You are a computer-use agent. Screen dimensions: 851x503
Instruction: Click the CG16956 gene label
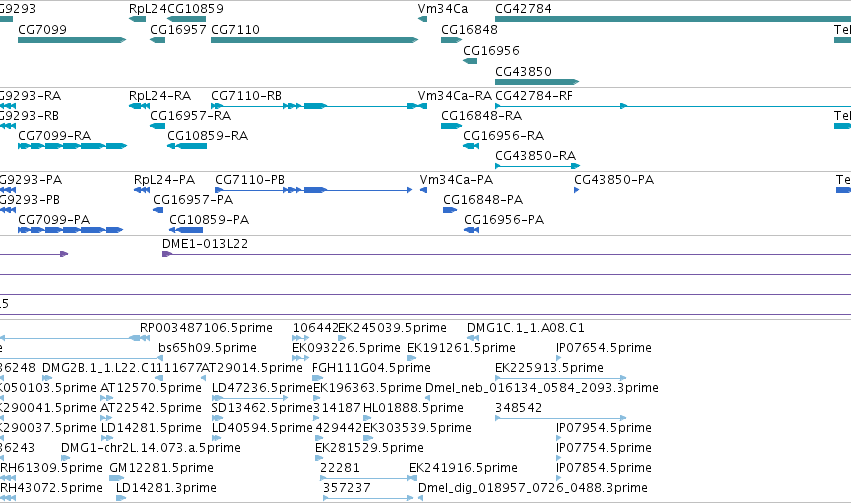click(491, 50)
